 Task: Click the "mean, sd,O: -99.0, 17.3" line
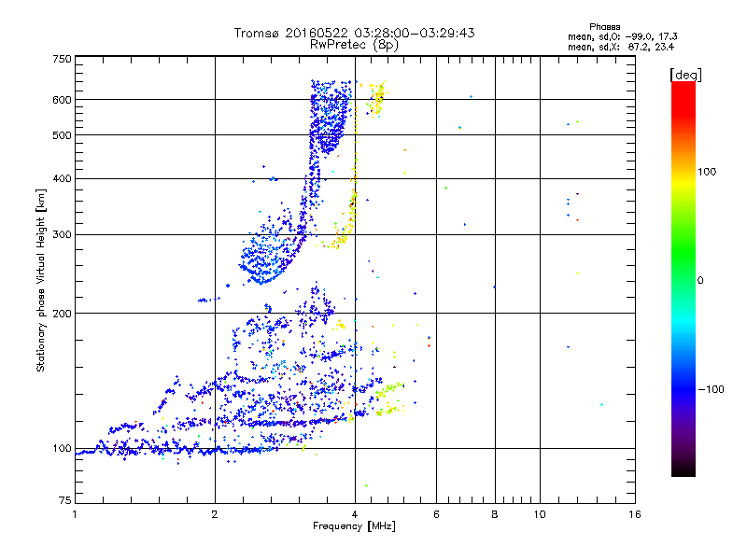click(x=622, y=36)
